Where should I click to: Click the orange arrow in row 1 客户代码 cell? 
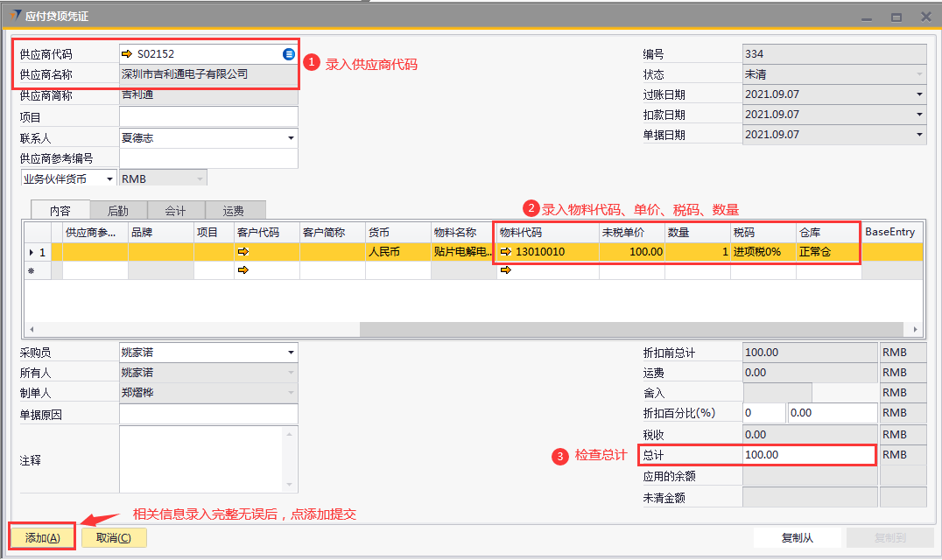pos(243,252)
